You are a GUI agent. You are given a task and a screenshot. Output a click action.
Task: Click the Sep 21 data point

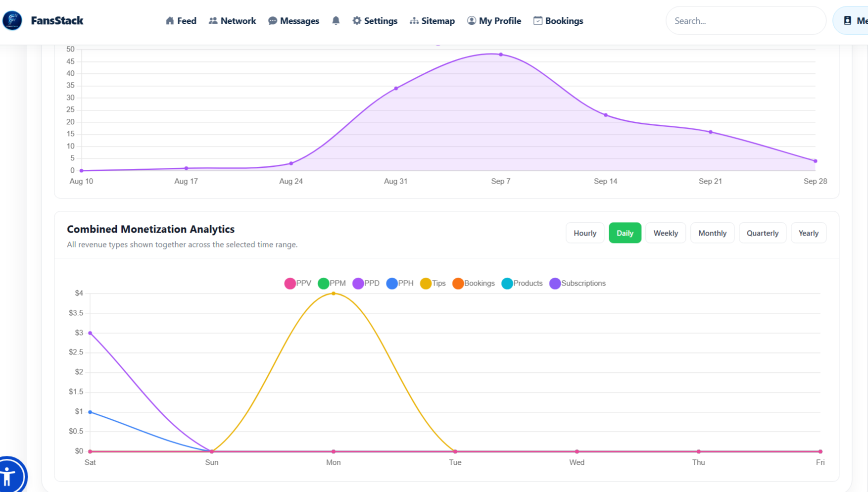click(711, 132)
